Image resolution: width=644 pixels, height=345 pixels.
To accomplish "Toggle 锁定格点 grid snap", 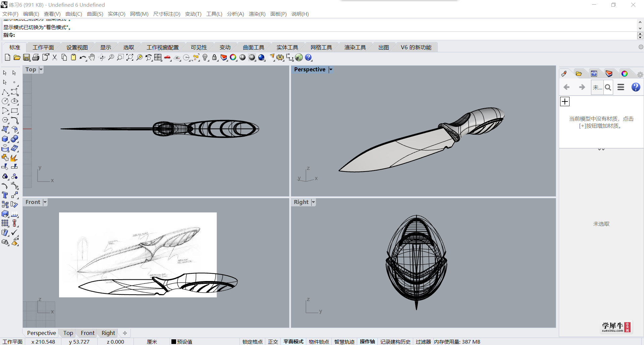I will [x=252, y=342].
